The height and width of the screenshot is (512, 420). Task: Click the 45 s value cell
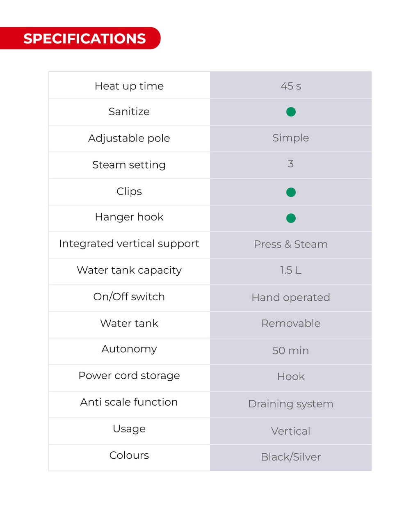(291, 86)
